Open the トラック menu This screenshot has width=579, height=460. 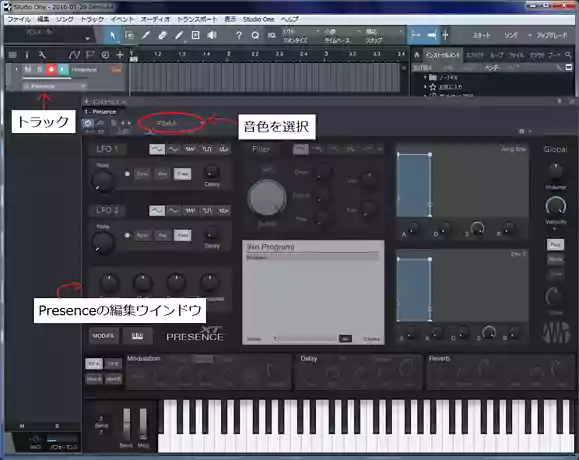coord(92,19)
